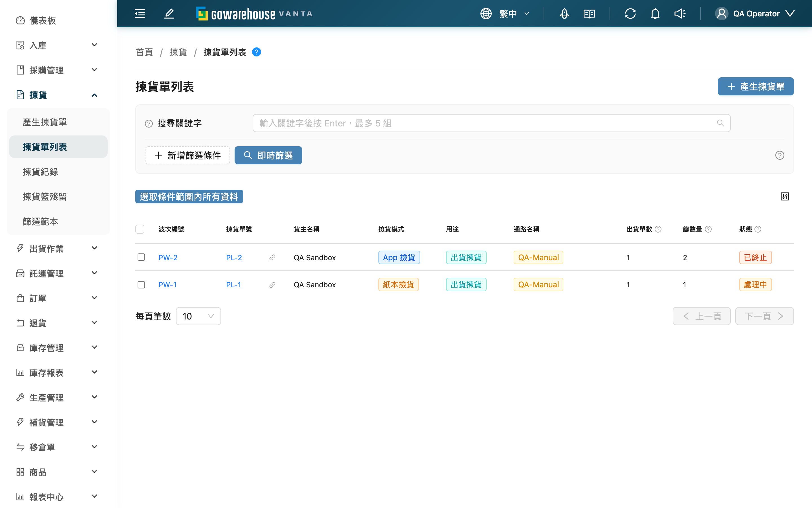The height and width of the screenshot is (508, 812).
Task: Select 揀貨單列表 in the sidebar submenu
Action: [58, 147]
